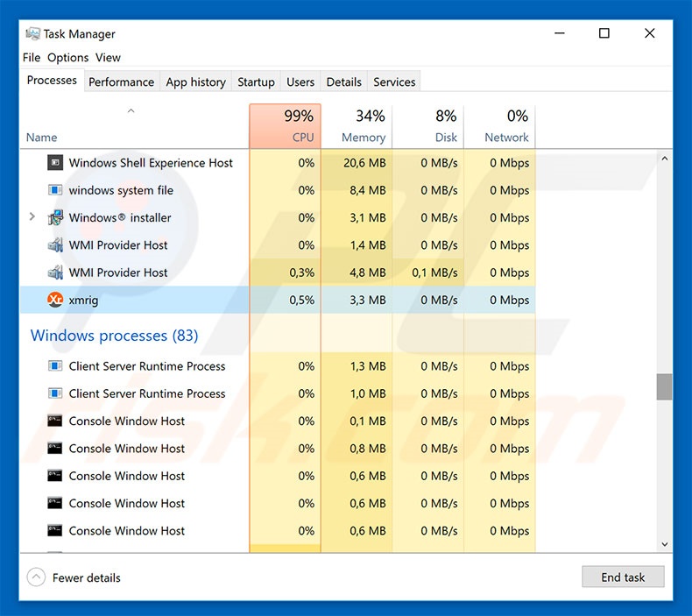
Task: Close the Task Manager window
Action: [650, 33]
